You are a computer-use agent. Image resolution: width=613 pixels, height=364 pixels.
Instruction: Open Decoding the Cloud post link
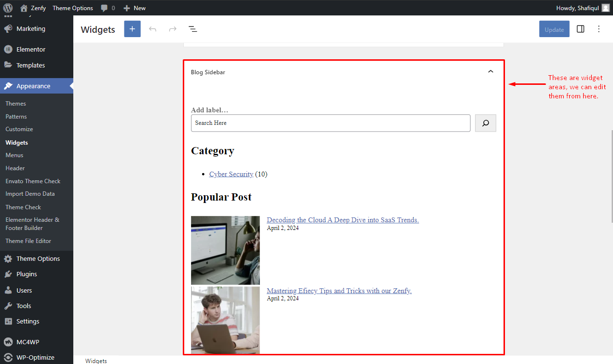click(343, 220)
